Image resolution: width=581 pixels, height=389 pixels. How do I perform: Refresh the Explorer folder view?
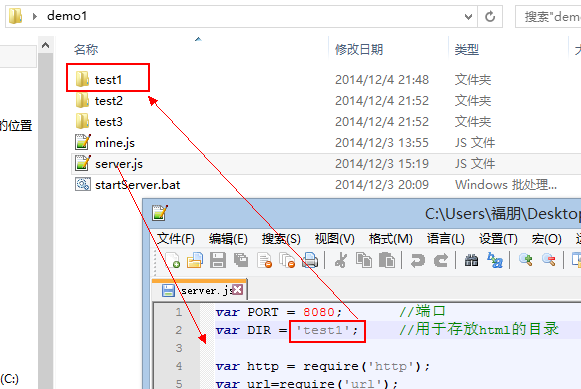click(490, 16)
